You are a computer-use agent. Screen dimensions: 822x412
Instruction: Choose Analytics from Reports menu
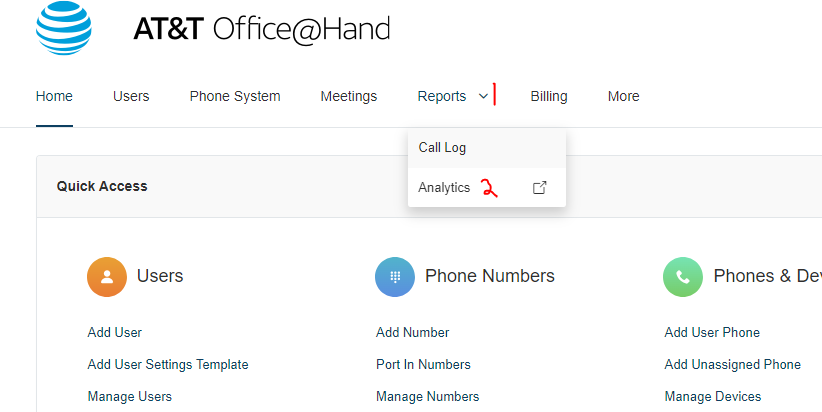click(486, 188)
